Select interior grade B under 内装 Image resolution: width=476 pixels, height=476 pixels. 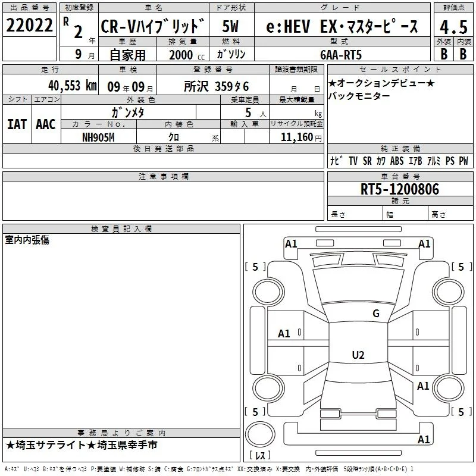tap(463, 54)
